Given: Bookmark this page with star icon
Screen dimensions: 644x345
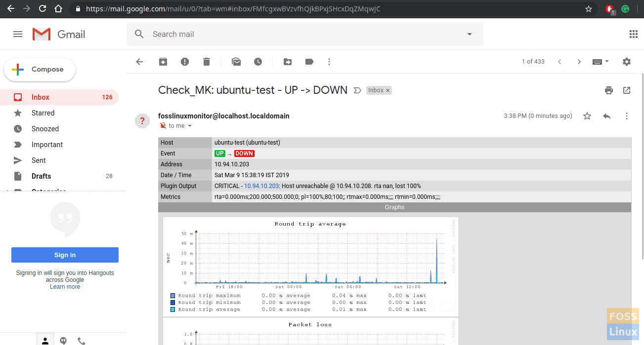Looking at the screenshot, I should pyautogui.click(x=589, y=9).
